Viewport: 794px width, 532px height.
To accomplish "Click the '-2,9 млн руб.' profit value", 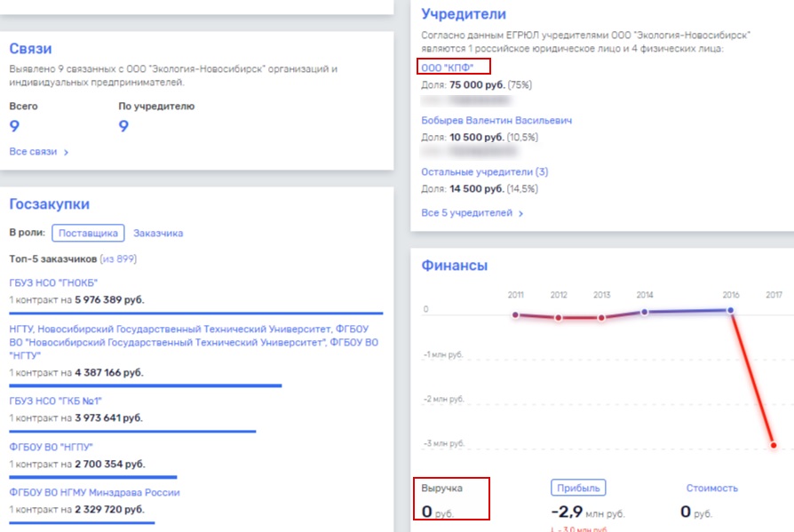I will point(588,512).
